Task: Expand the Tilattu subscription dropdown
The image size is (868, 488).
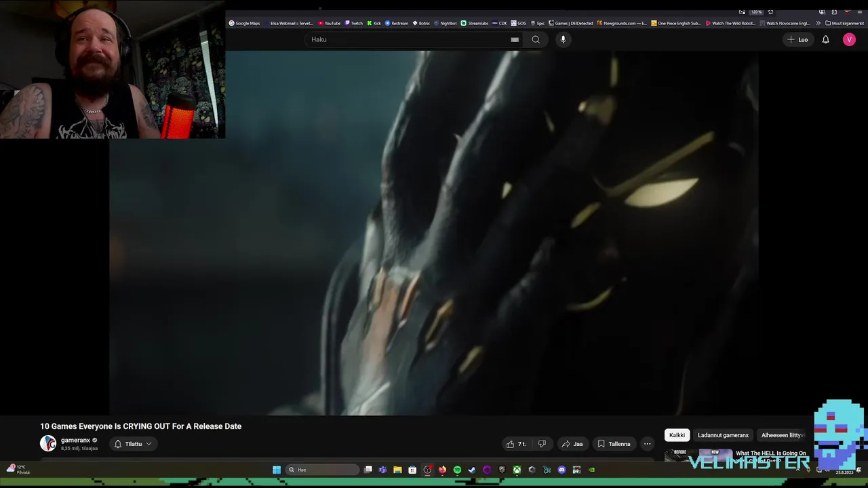Action: point(133,444)
